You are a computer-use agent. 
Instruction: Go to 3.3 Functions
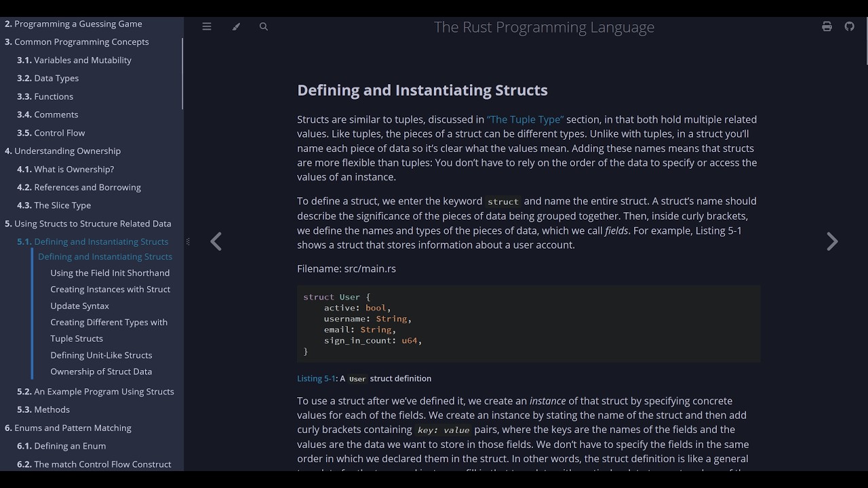(x=45, y=97)
